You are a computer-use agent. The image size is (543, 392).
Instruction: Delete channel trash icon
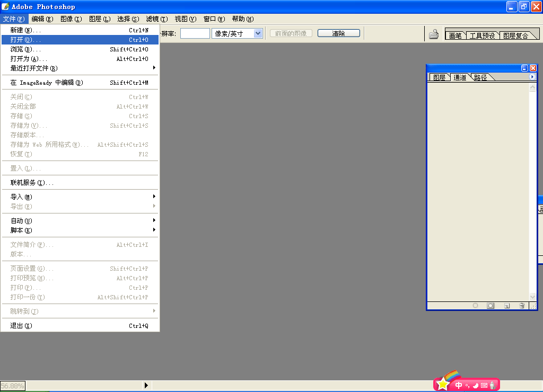pyautogui.click(x=522, y=306)
